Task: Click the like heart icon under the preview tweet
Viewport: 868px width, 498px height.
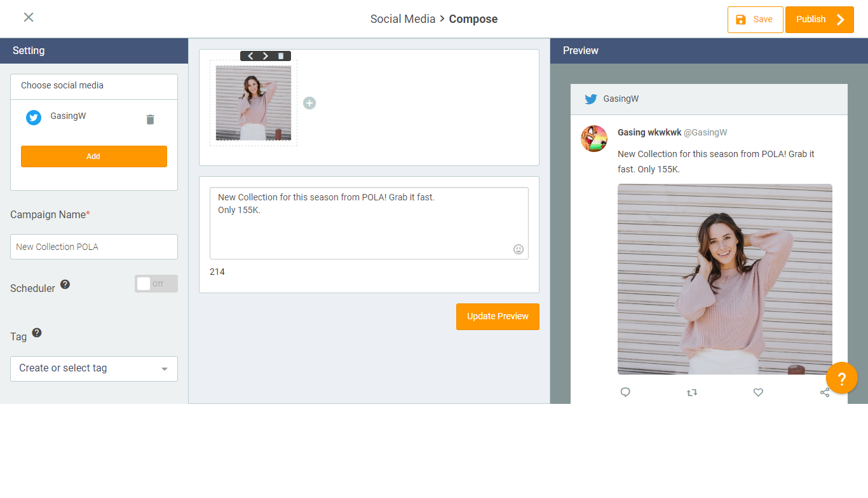Action: coord(758,392)
